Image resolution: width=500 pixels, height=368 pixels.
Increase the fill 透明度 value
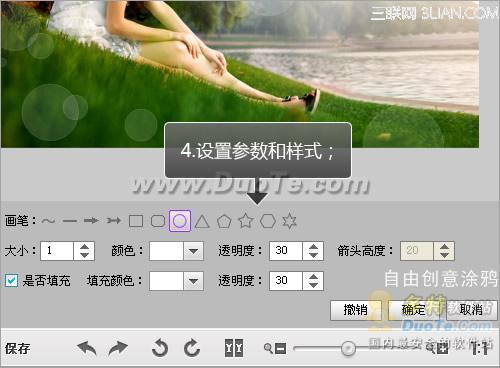(x=313, y=277)
